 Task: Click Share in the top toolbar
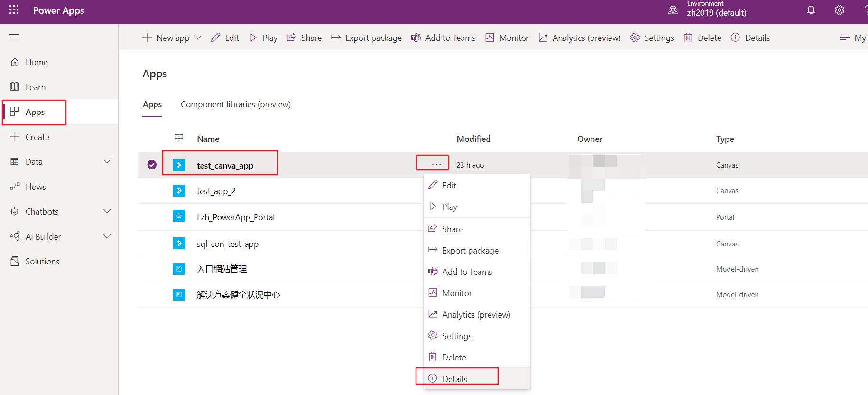304,38
